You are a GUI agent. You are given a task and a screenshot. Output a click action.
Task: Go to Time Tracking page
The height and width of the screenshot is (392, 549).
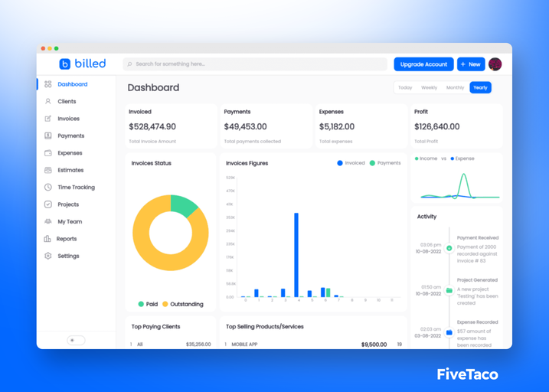pos(76,187)
